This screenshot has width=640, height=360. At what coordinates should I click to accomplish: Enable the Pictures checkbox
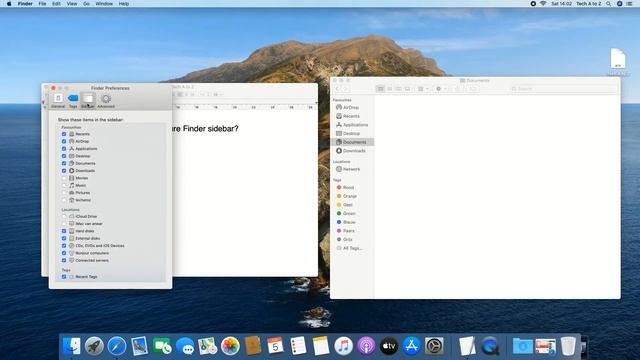coord(64,193)
